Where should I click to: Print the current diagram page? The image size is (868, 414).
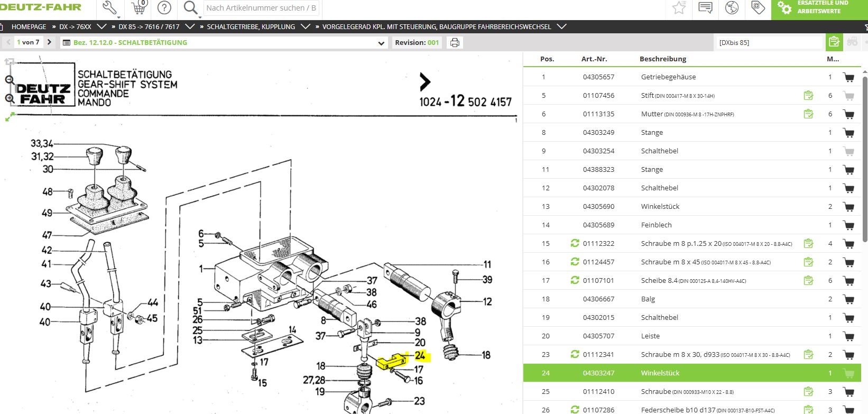click(x=455, y=43)
